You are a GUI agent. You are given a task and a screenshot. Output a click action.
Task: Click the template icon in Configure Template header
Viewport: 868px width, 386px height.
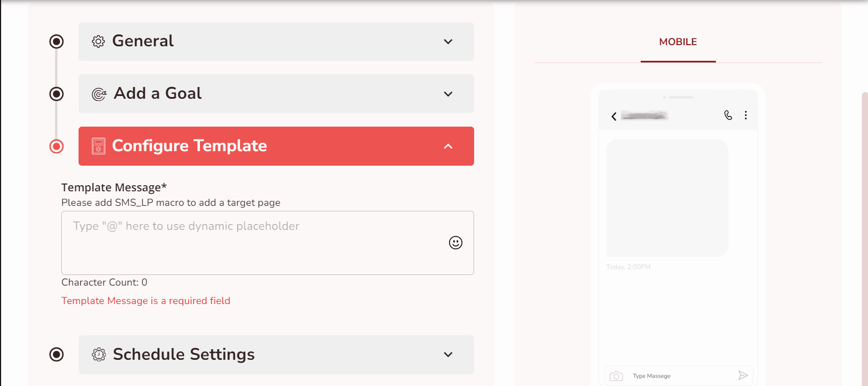click(99, 146)
